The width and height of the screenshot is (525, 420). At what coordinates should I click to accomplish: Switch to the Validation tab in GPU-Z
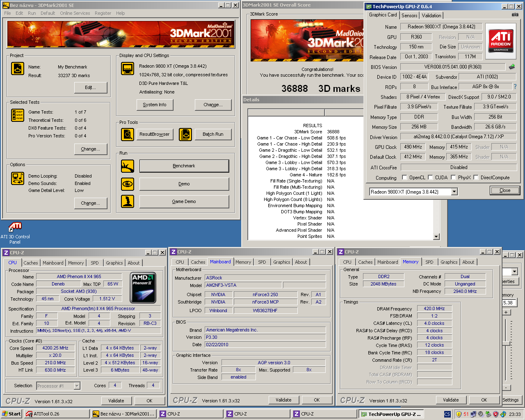[431, 15]
